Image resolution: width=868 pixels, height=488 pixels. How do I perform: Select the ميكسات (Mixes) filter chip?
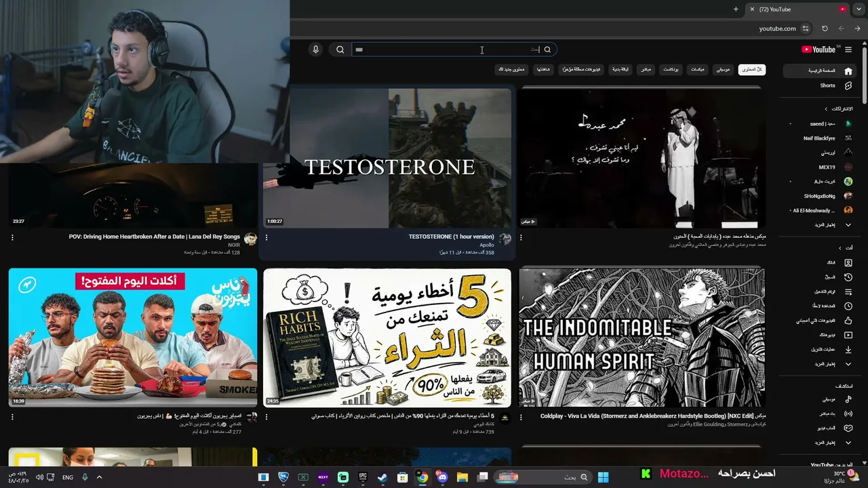(697, 69)
